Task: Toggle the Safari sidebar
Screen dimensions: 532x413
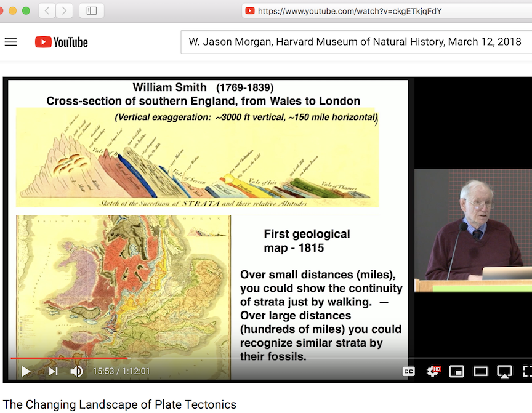Action: pos(91,10)
